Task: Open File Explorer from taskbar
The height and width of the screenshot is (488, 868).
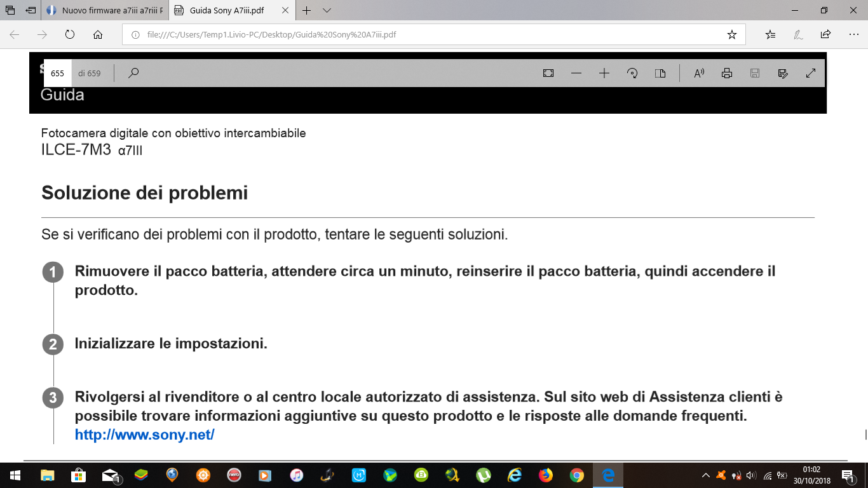Action: 48,475
